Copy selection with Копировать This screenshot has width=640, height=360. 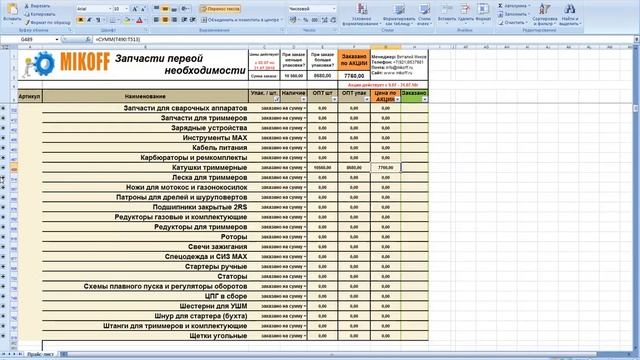40,14
